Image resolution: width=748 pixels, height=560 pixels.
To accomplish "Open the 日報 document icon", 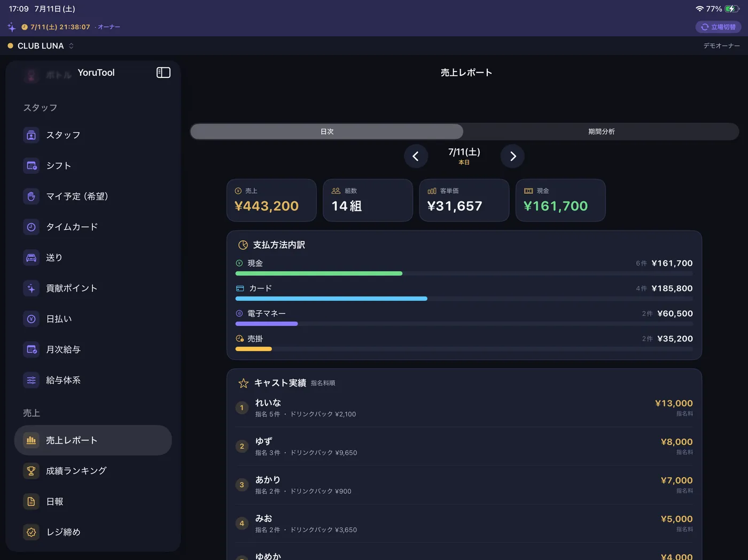I will click(32, 501).
